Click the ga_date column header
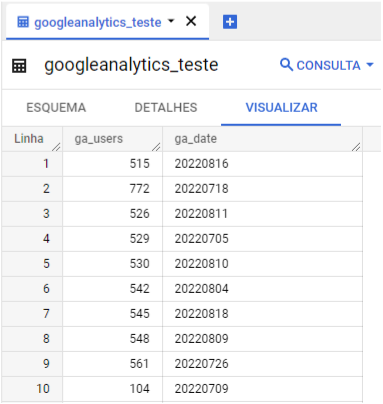 196,139
